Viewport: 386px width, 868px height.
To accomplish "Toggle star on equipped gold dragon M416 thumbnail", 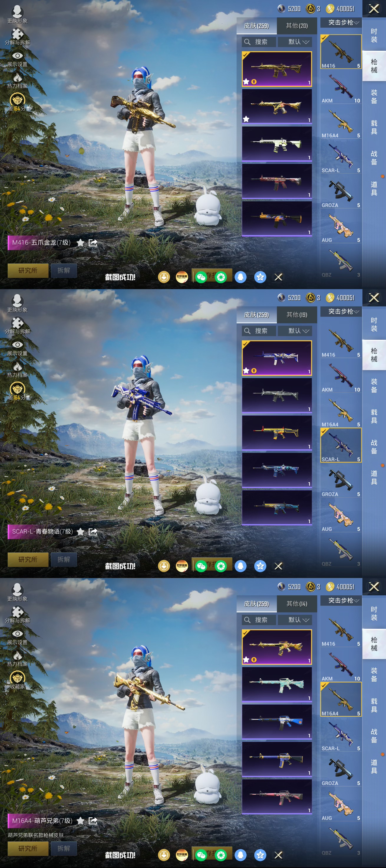I will pyautogui.click(x=246, y=81).
